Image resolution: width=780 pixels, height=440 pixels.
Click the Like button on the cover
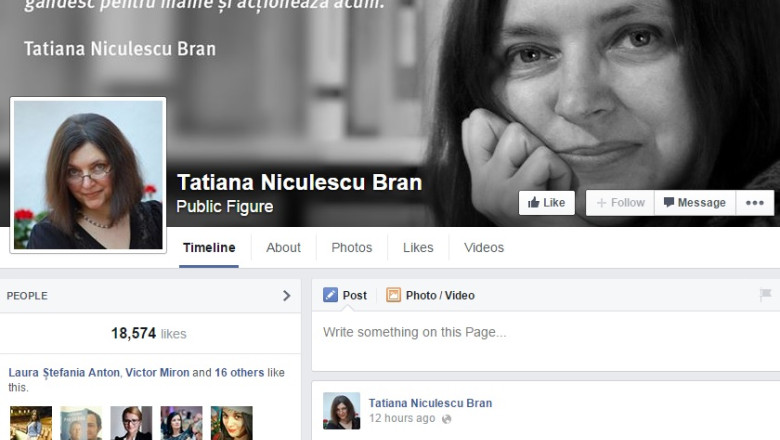(546, 203)
